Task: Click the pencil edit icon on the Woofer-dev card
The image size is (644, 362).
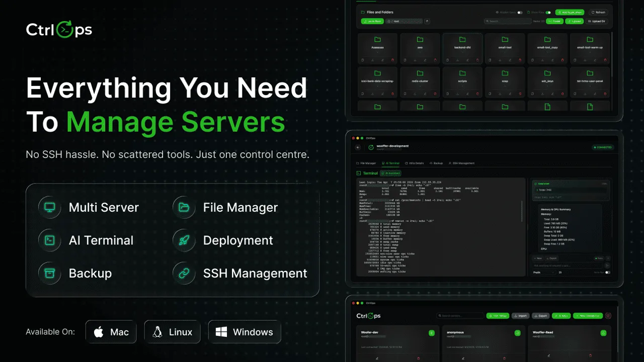Action: (x=377, y=358)
